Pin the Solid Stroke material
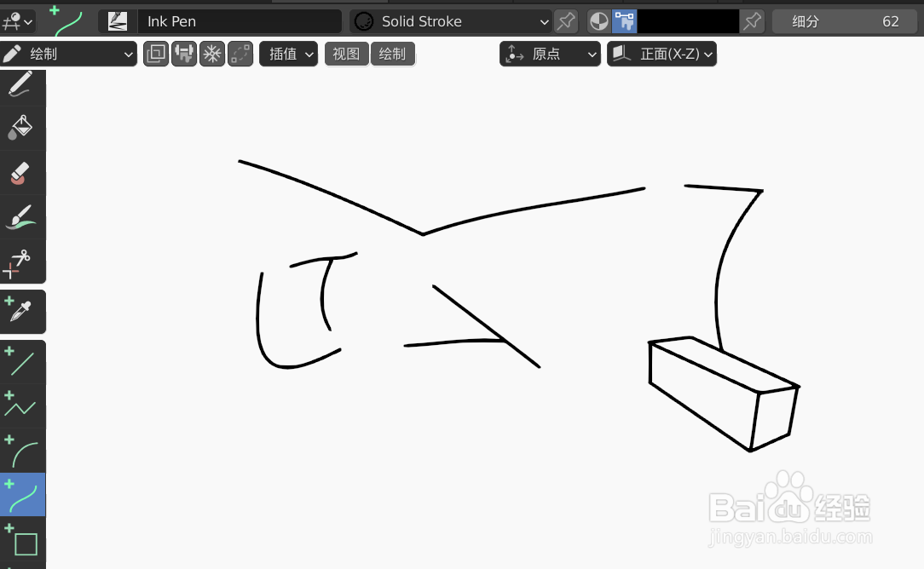Viewport: 924px width, 569px height. click(x=566, y=21)
